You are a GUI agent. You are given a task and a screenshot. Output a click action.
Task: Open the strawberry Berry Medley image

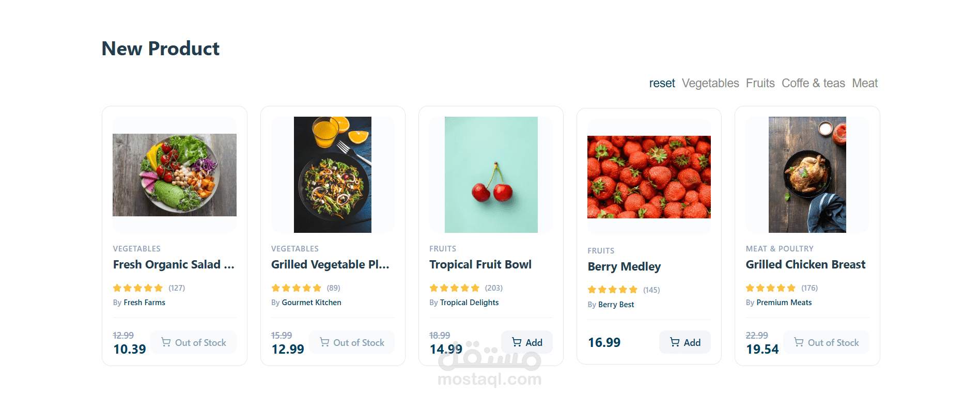tap(649, 177)
